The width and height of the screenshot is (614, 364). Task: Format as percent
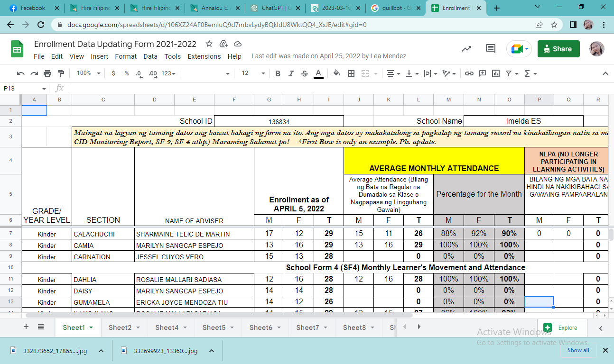pyautogui.click(x=127, y=73)
